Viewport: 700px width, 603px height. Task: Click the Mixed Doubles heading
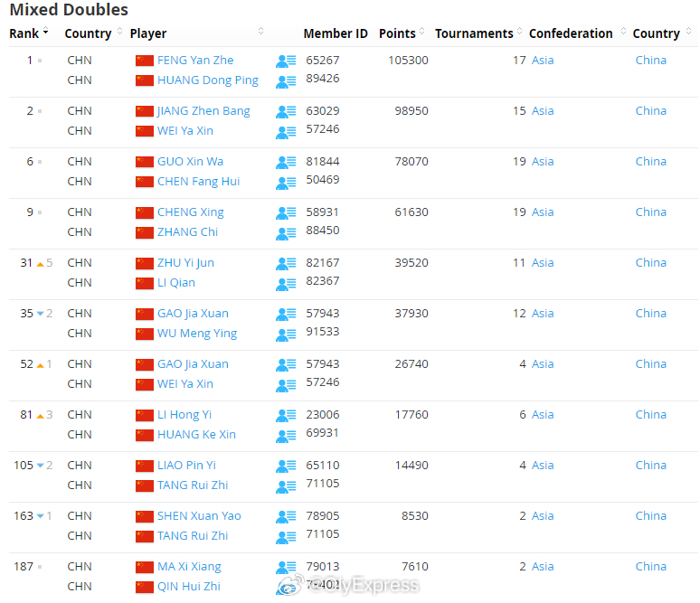click(x=69, y=10)
